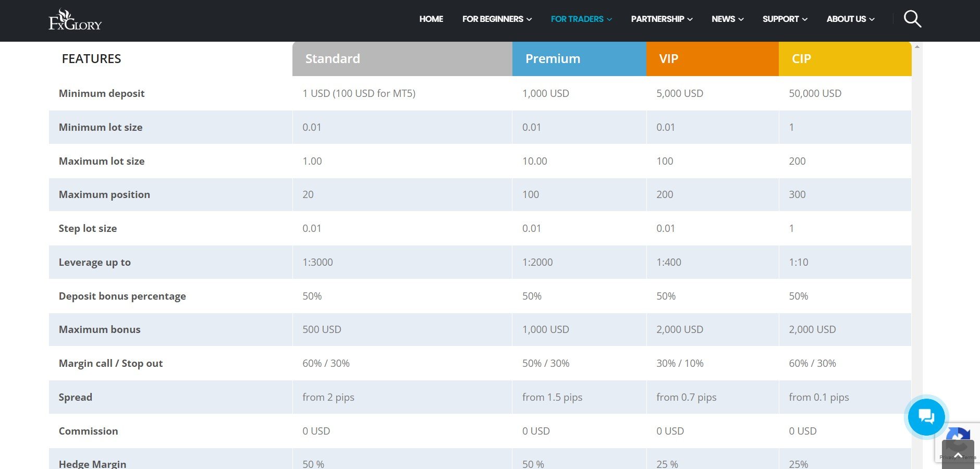Expand the FOR TRADERS menu
Image resolution: width=980 pixels, height=469 pixels.
tap(581, 19)
